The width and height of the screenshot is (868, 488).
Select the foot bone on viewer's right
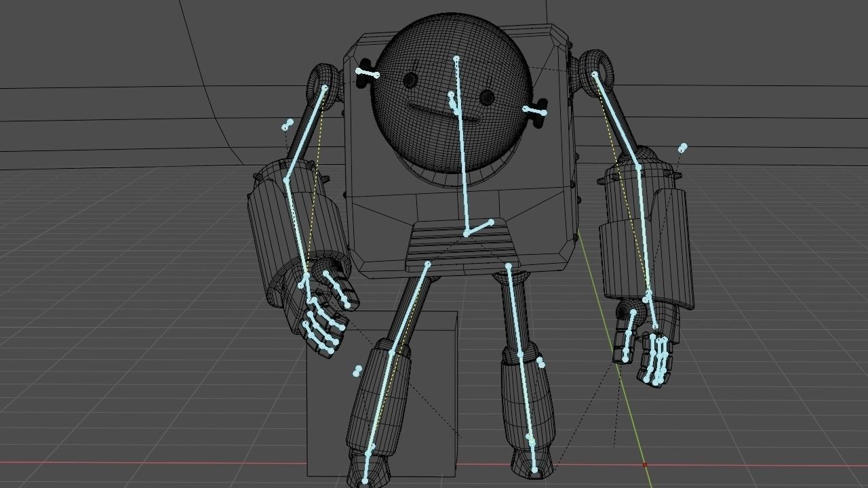[533, 456]
